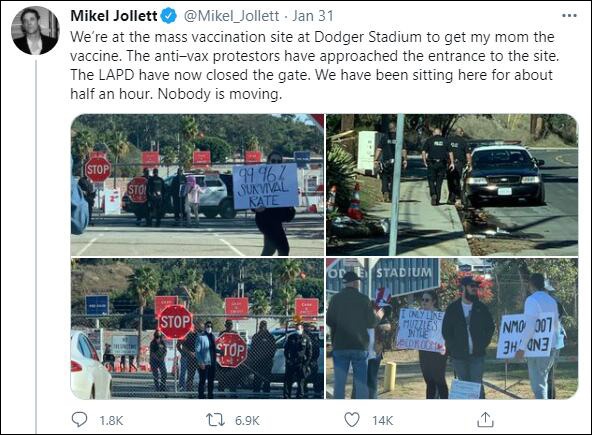Click the vertical thread line under avatar
Screen dimensions: 592x435
pyautogui.click(x=36, y=246)
